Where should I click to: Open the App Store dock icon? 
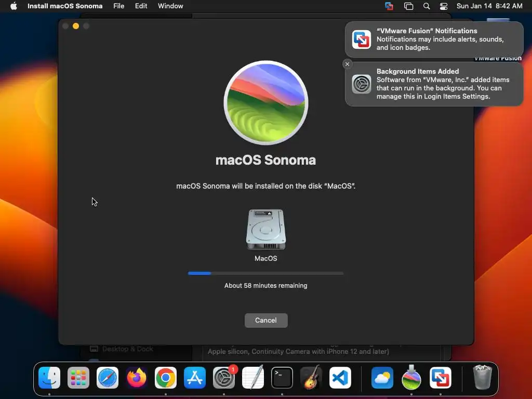[195, 378]
